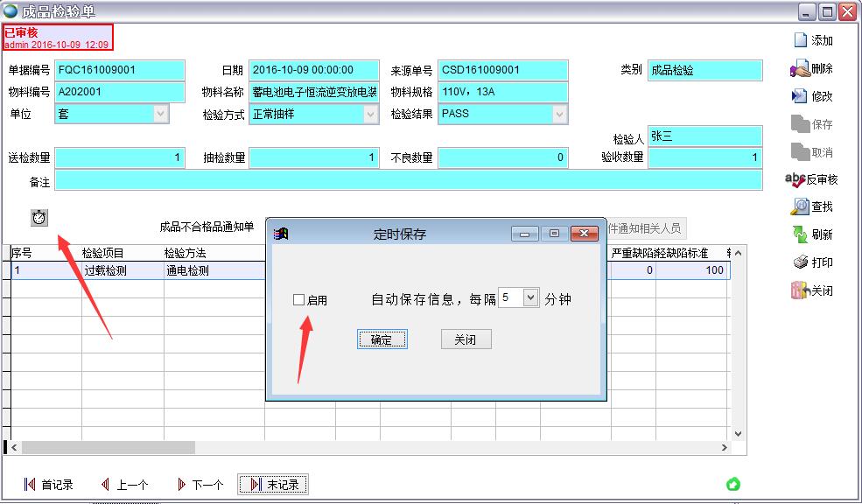Open the auto-save interval dropdown showing 5
This screenshot has width=862, height=504.
[529, 297]
